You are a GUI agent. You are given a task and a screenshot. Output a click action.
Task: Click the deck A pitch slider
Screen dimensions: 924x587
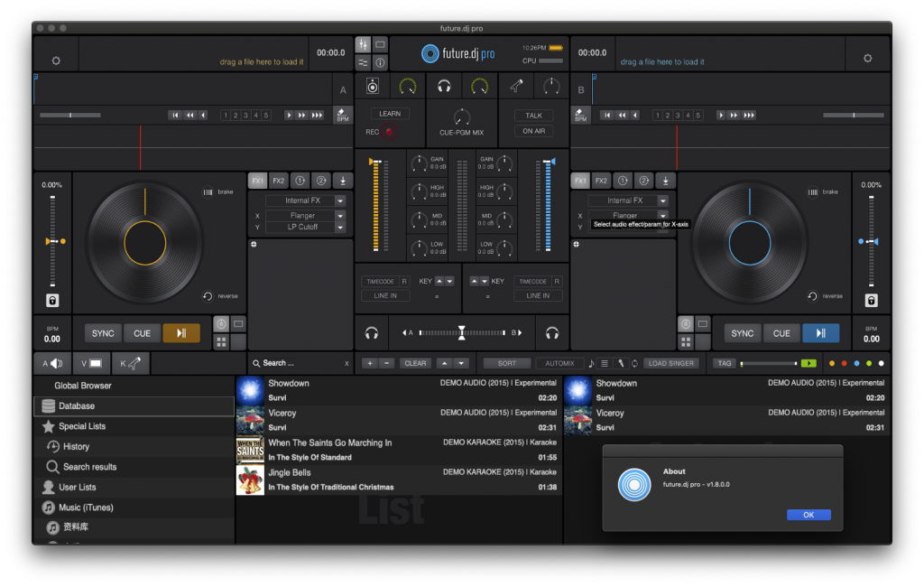pyautogui.click(x=52, y=241)
